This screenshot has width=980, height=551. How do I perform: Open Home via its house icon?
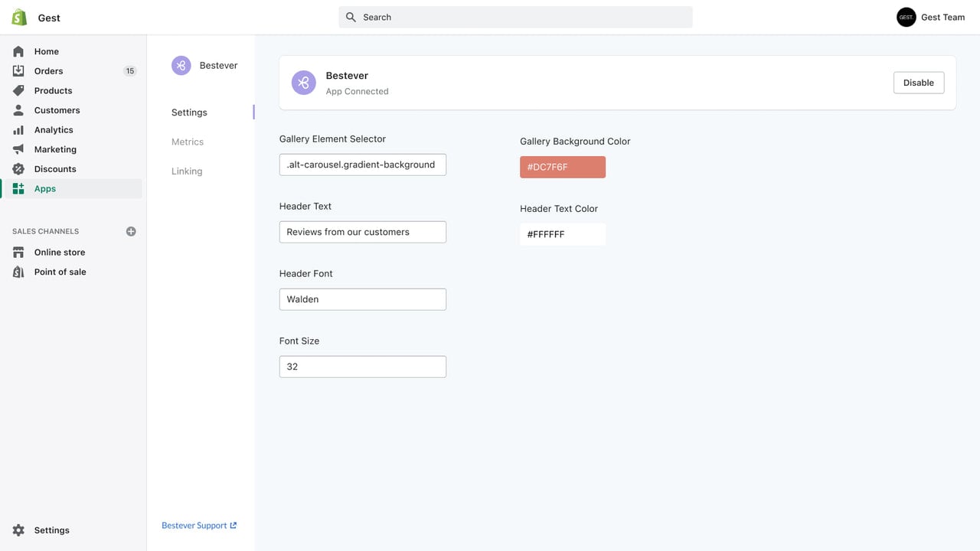(x=18, y=51)
